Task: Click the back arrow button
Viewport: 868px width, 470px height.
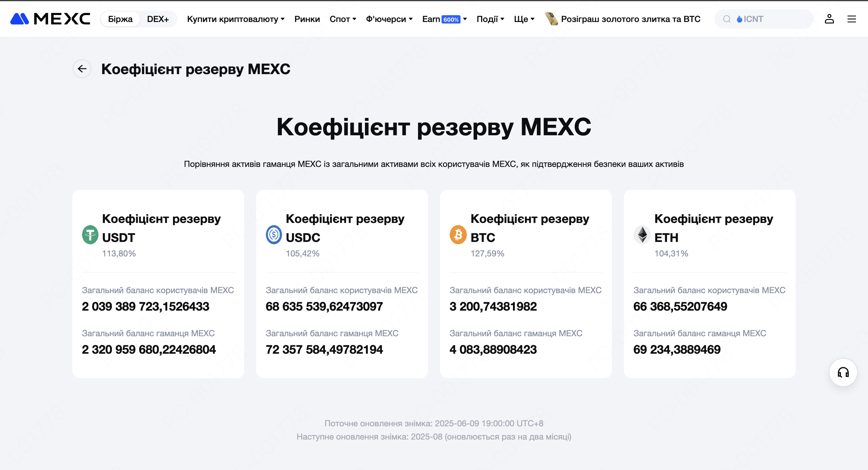Action: click(82, 69)
